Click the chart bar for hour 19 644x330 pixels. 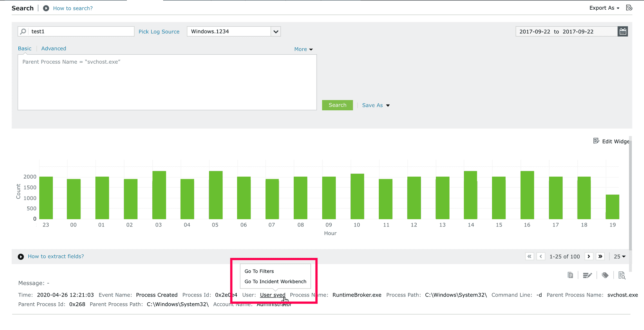(x=612, y=207)
